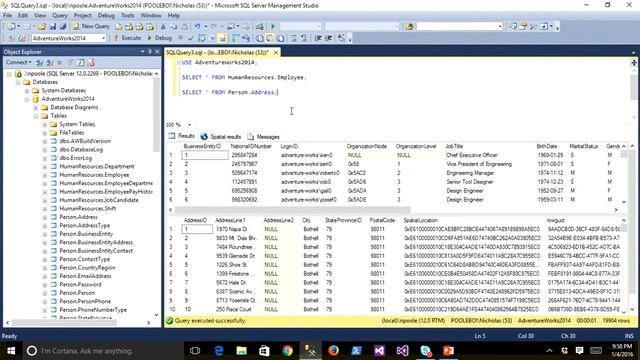Open Google Chrome from taskbar

pyautogui.click(x=287, y=351)
